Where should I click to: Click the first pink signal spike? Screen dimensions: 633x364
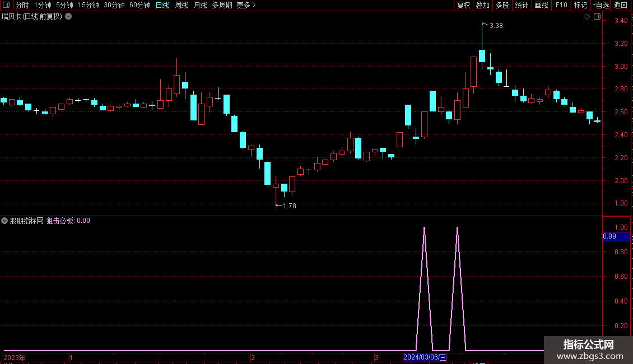[x=424, y=288]
